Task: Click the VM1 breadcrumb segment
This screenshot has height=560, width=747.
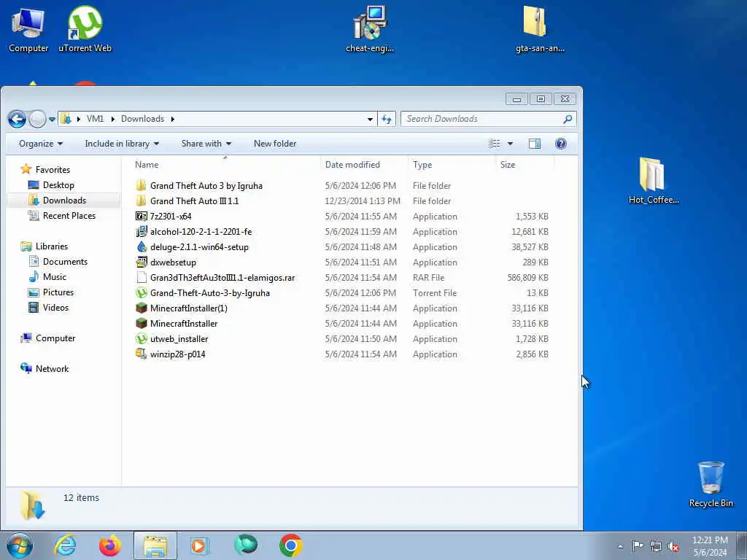Action: point(96,119)
